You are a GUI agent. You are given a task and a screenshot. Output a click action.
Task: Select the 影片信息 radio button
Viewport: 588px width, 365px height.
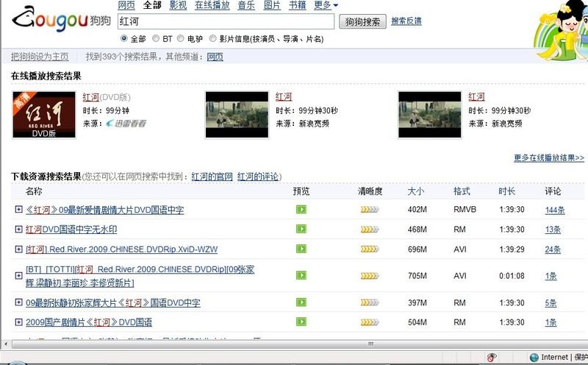click(212, 38)
